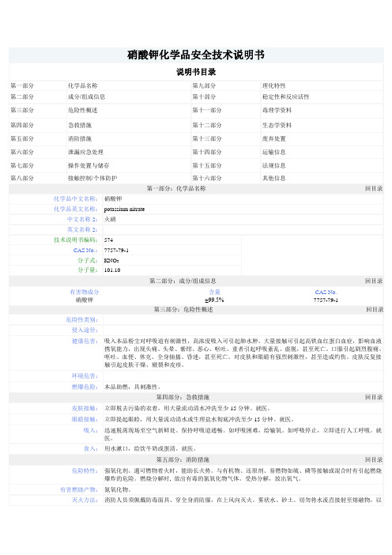Click the 技术说明书编码 label
This screenshot has height=555, width=392.
tap(76, 240)
